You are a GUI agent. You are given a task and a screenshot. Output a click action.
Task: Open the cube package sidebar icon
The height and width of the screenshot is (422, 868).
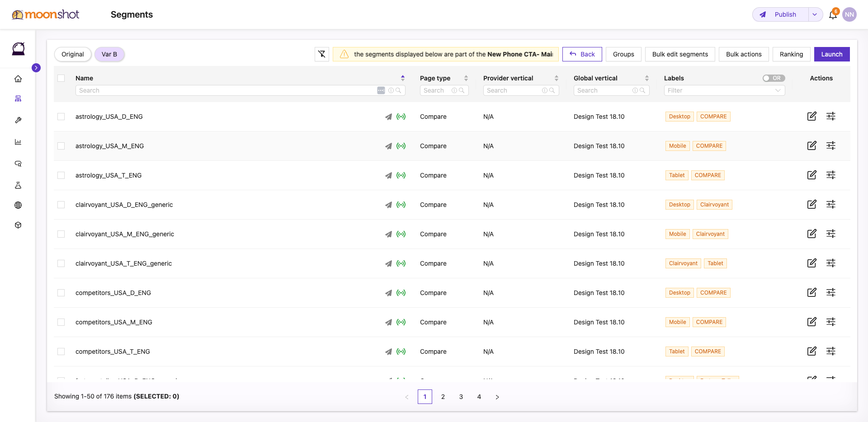point(18,225)
